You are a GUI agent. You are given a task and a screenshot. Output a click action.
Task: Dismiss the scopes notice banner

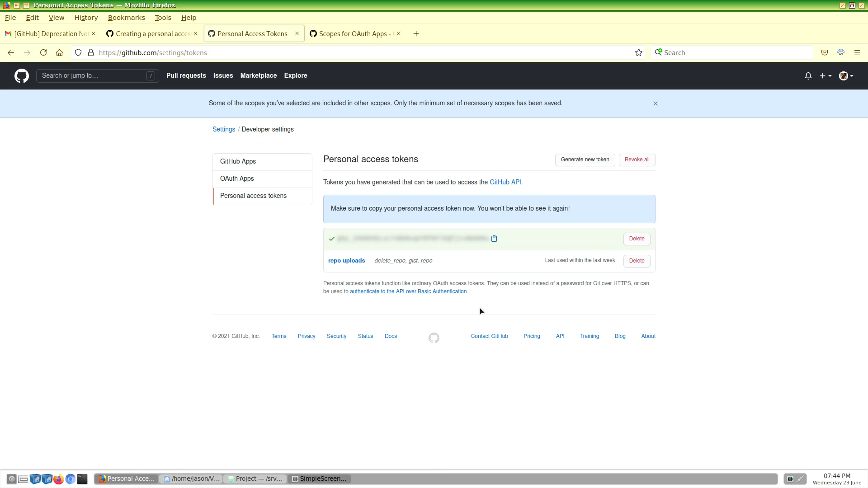tap(655, 103)
